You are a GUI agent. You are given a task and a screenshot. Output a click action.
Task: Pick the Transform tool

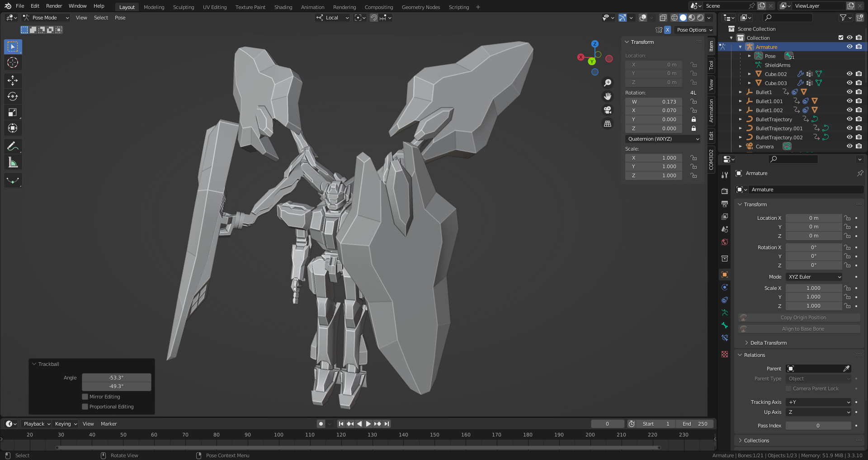click(x=13, y=128)
